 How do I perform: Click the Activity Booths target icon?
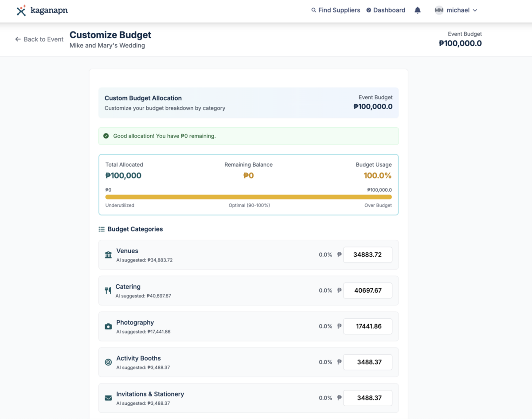(108, 362)
